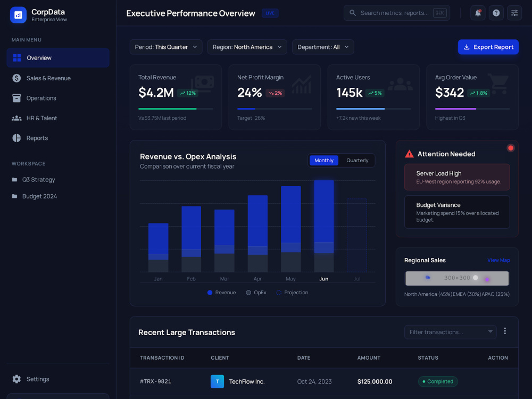Click the cash icon on Total Revenue card
The image size is (532, 399).
[x=203, y=84]
